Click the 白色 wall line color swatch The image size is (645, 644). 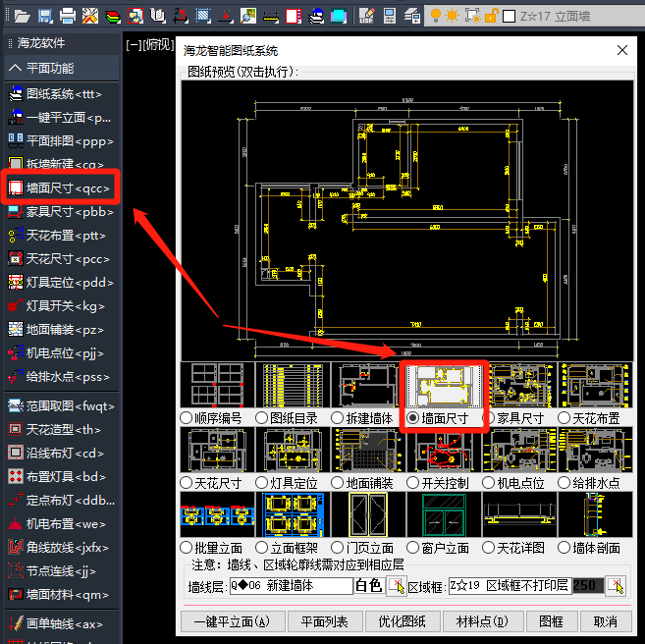pos(368,586)
